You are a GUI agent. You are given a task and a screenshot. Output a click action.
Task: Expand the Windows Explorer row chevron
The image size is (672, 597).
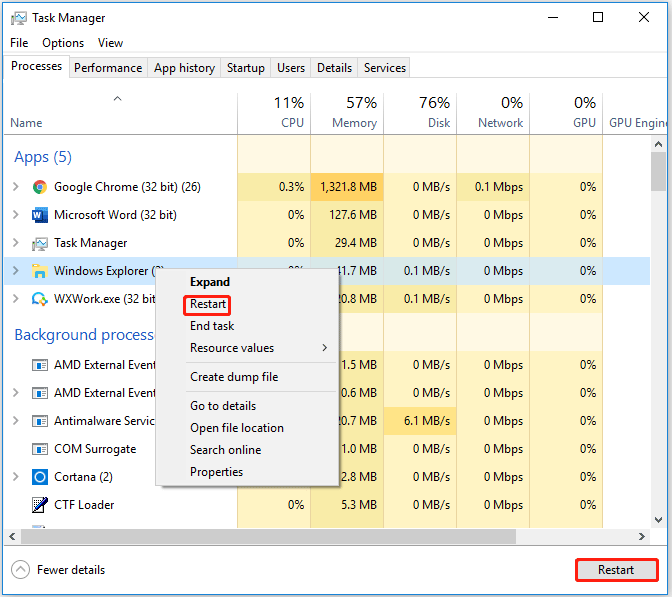(16, 271)
